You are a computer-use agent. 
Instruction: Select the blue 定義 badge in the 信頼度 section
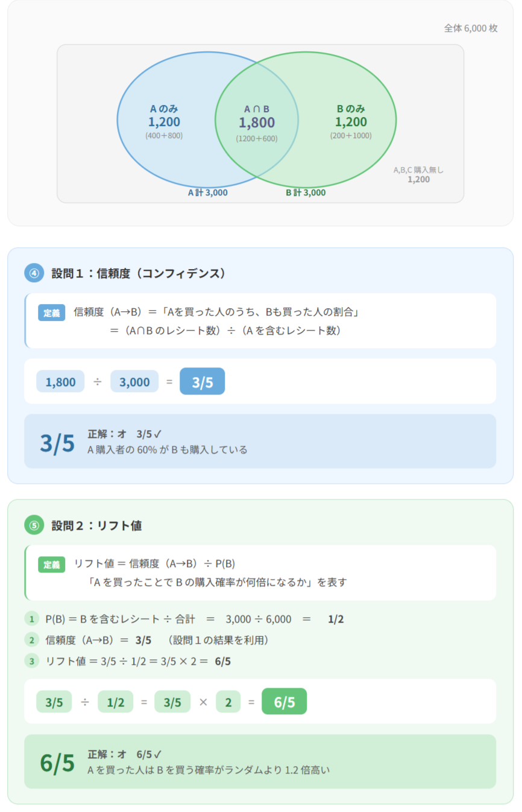coord(51,312)
